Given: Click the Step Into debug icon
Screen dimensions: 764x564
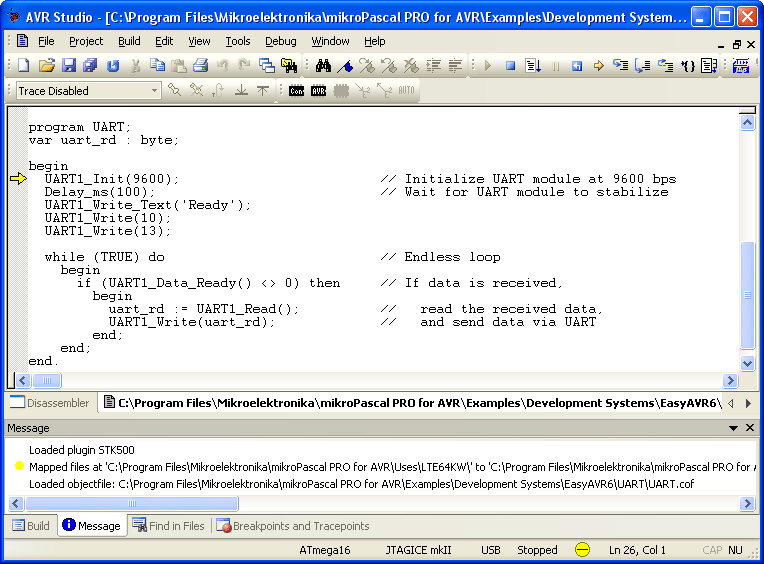Looking at the screenshot, I should pyautogui.click(x=620, y=65).
